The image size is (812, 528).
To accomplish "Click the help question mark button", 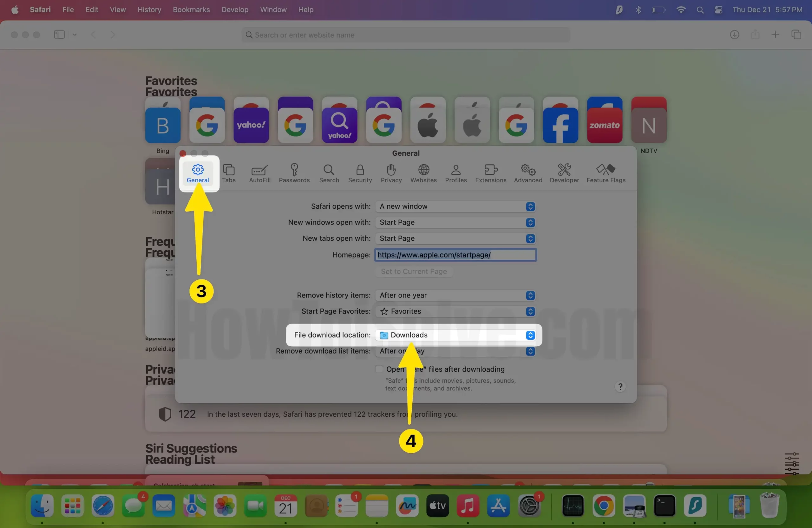I will (620, 387).
